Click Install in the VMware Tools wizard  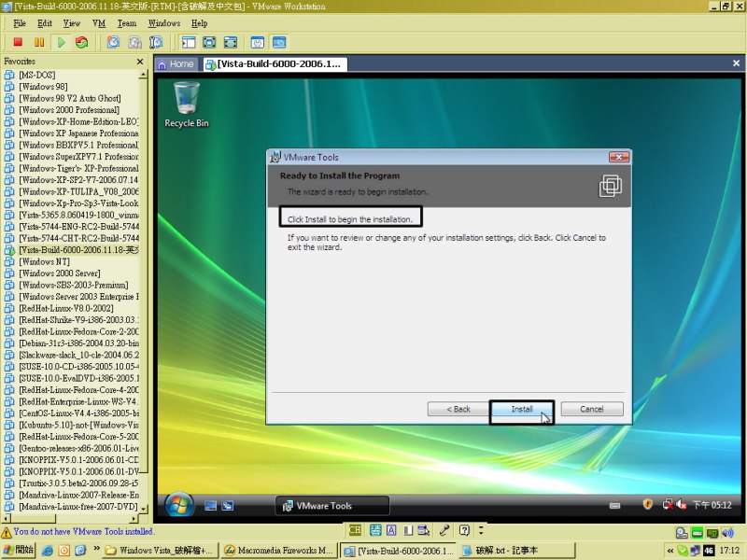coord(522,409)
